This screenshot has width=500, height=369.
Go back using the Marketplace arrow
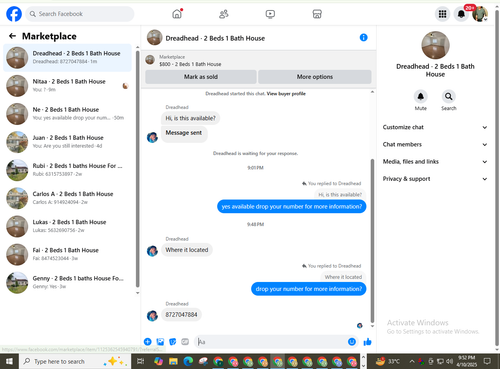pyautogui.click(x=12, y=36)
